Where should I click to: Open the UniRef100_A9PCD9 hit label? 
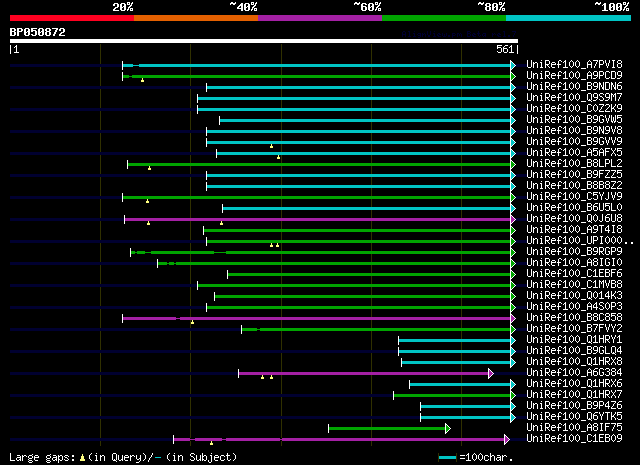tap(574, 76)
